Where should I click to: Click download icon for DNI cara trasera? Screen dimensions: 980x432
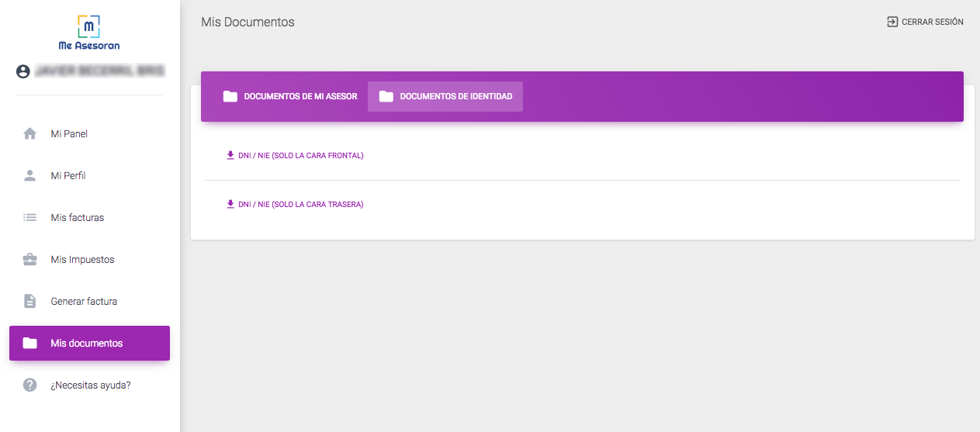(x=230, y=204)
